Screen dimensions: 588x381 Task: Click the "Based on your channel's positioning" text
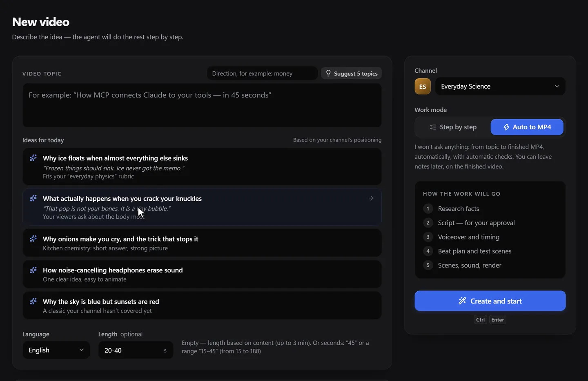click(337, 140)
